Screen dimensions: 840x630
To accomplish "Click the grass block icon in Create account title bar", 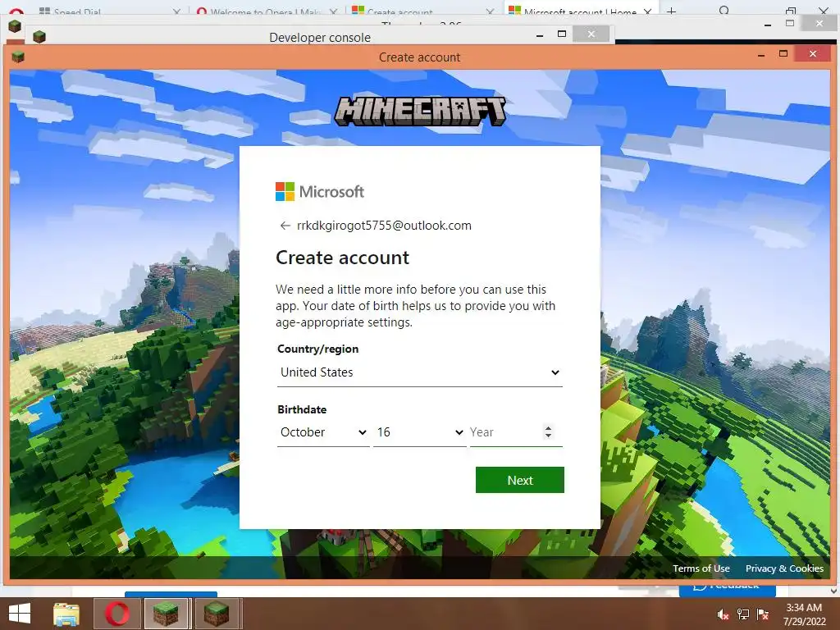I will (18, 57).
